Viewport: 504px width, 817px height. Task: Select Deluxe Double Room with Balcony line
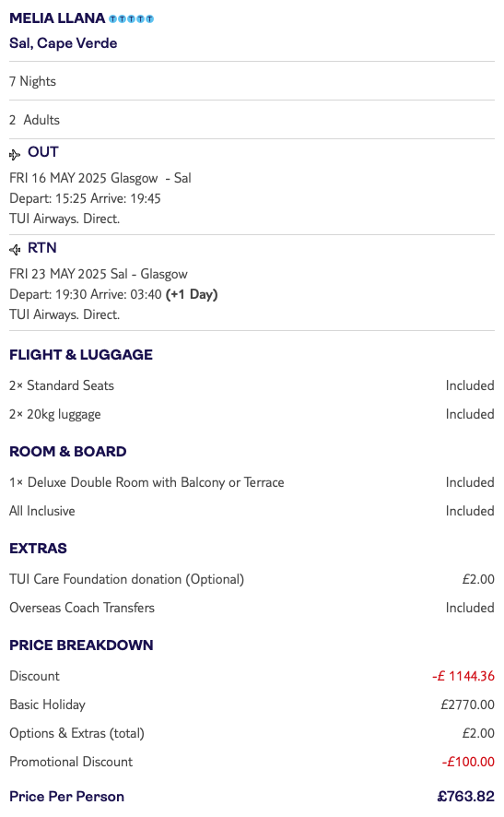click(x=252, y=482)
